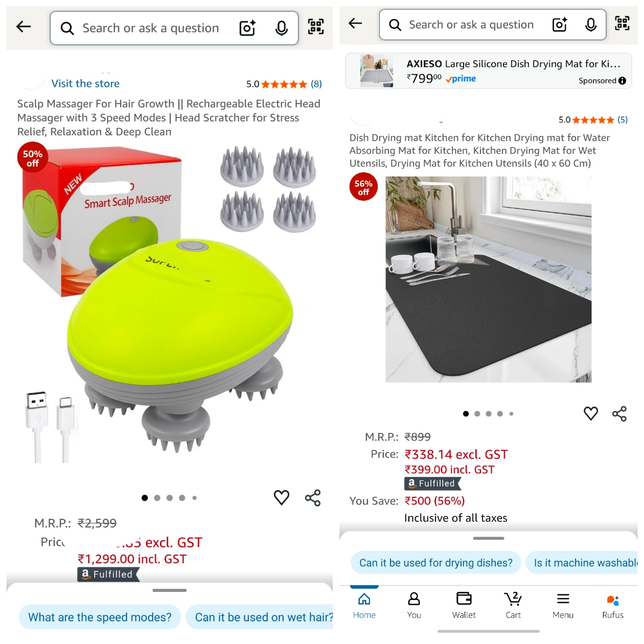
Task: Visit the store link
Action: click(85, 83)
